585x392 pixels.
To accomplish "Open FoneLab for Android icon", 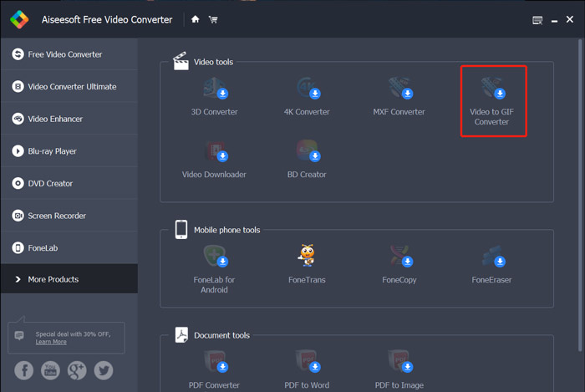I will pyautogui.click(x=215, y=255).
